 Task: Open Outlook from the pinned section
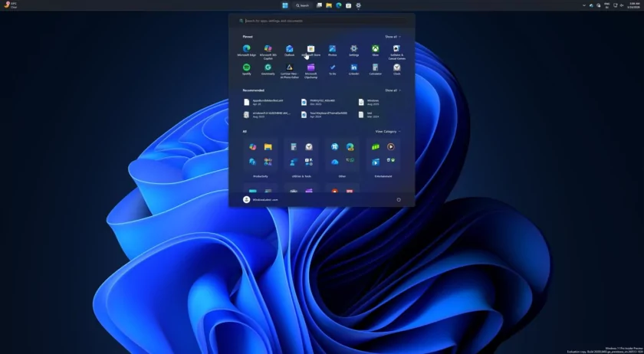click(x=290, y=51)
